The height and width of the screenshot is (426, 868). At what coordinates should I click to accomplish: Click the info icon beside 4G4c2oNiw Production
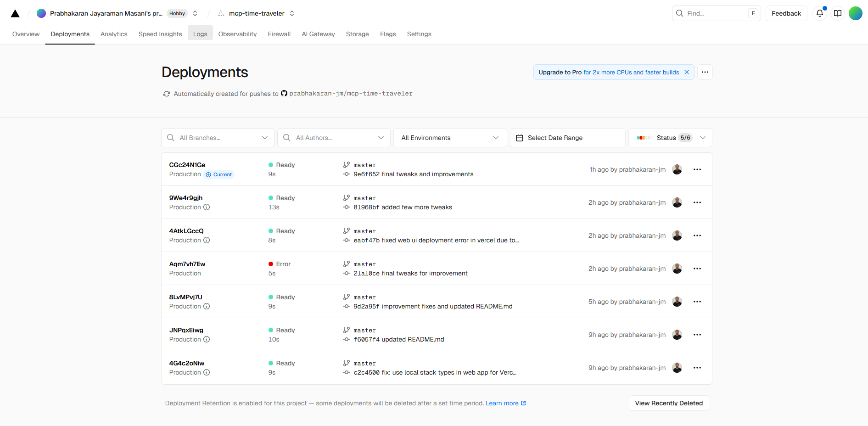click(207, 372)
